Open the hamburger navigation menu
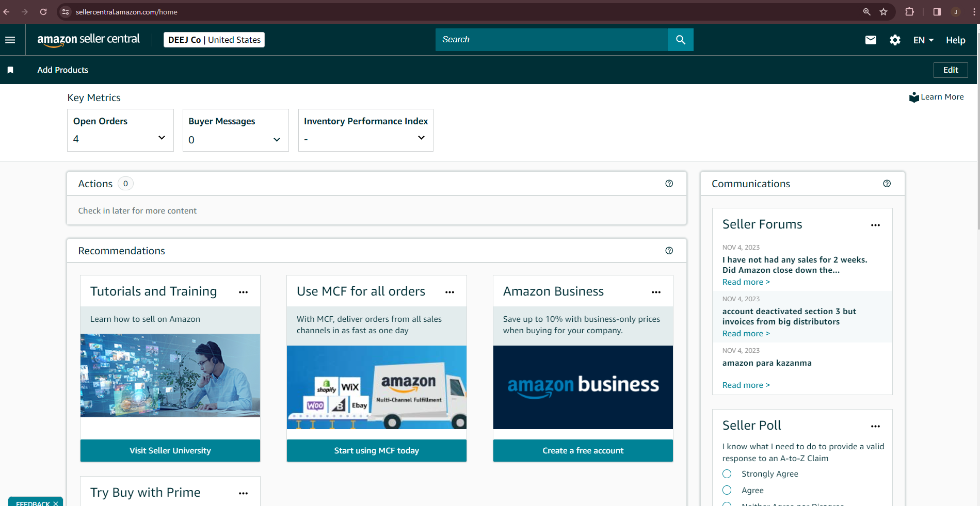The width and height of the screenshot is (980, 506). click(10, 40)
